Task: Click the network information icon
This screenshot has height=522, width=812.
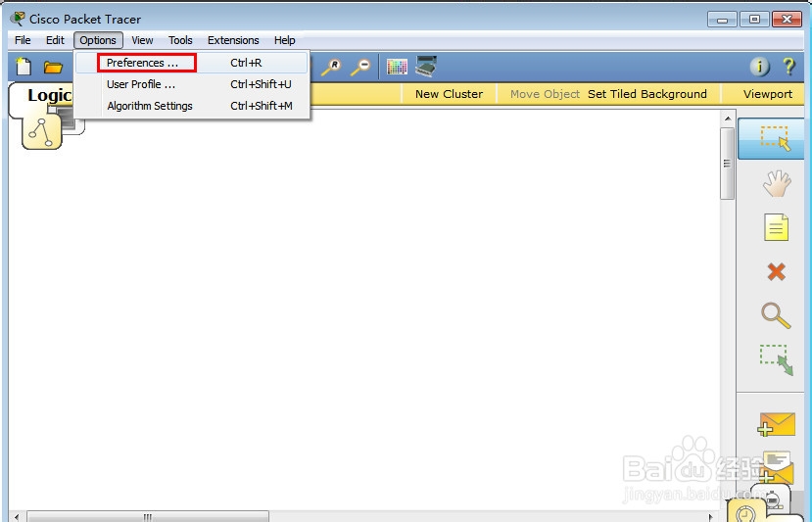Action: click(759, 67)
